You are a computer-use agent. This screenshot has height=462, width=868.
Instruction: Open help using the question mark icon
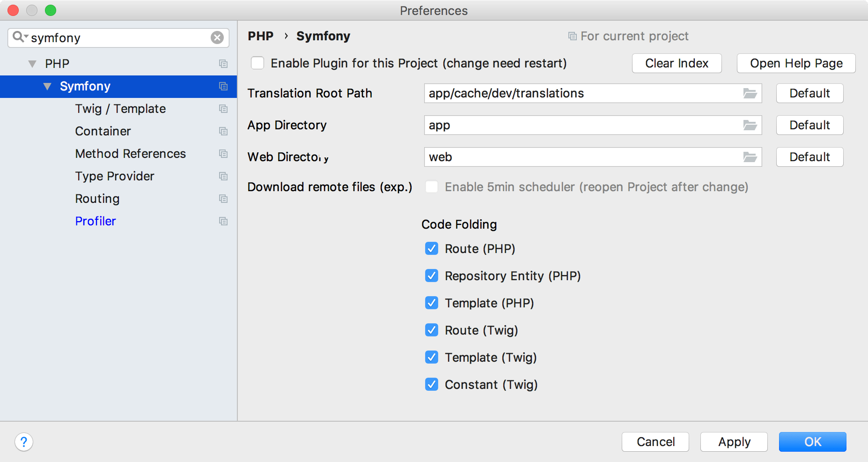pos(24,441)
